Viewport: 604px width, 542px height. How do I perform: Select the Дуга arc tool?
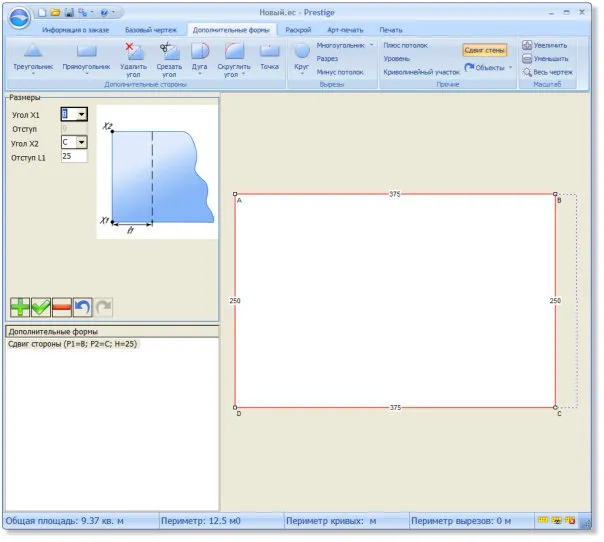tap(200, 56)
